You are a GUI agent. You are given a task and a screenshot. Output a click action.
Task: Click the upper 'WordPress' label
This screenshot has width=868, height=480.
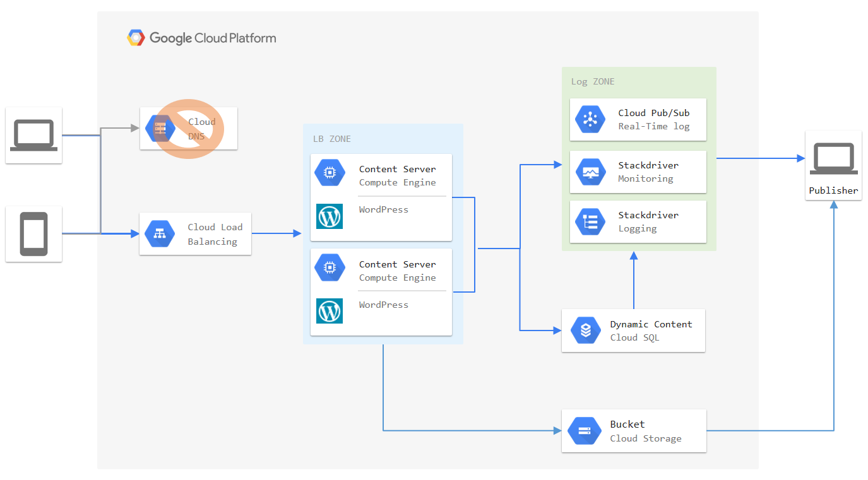(384, 209)
